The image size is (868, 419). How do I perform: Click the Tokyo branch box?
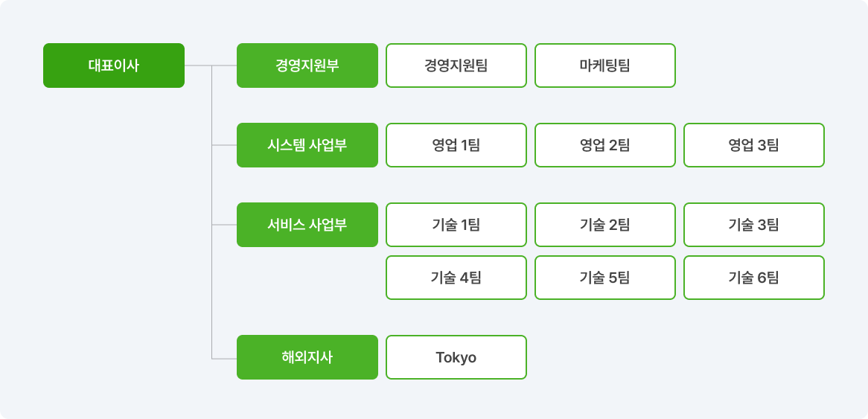coord(456,357)
